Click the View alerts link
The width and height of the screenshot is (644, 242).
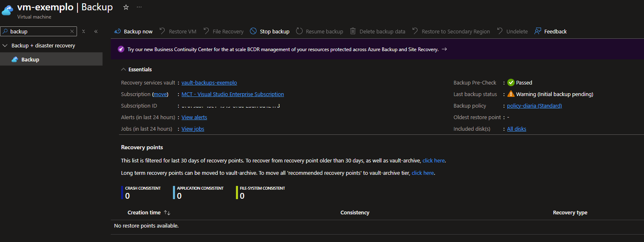194,117
